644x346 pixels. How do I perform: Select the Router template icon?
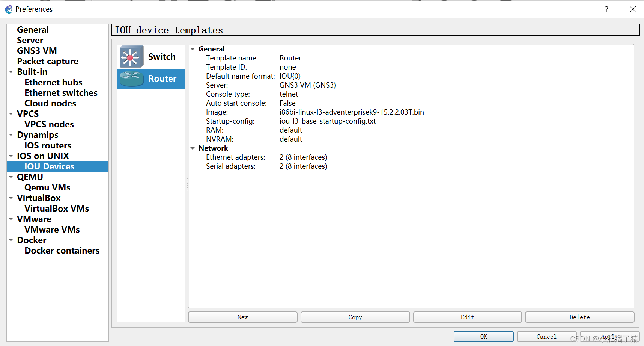tap(131, 79)
